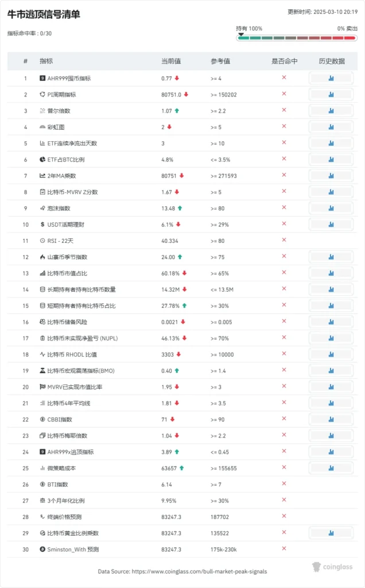Click the update time 2025-03-10 20:19

coord(323,12)
